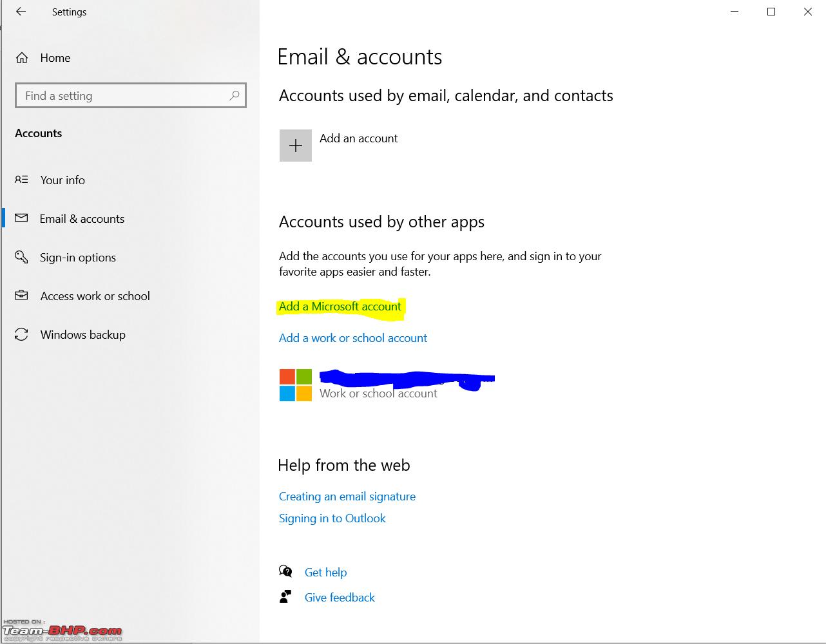Open Windows backup settings
This screenshot has width=826, height=644.
(x=83, y=335)
